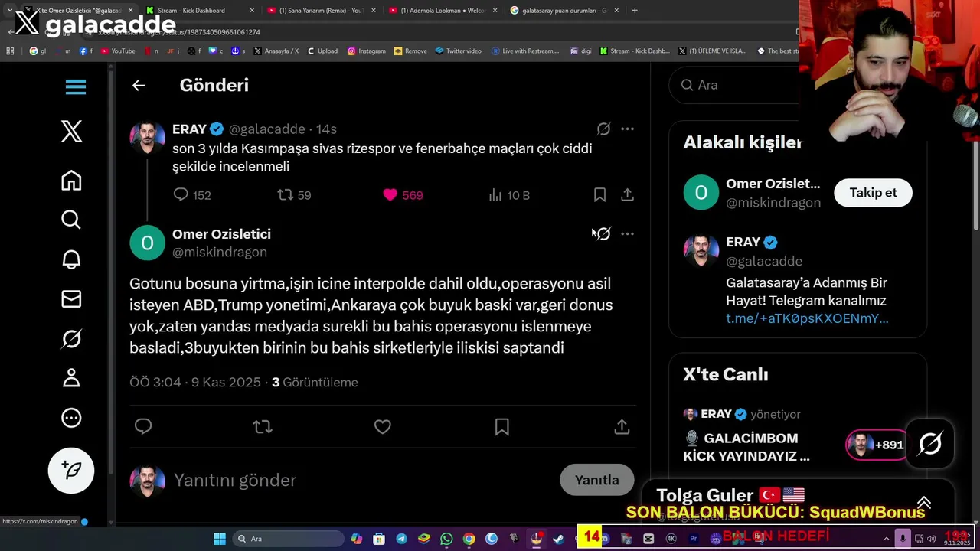Viewport: 980px width, 551px height.
Task: Open Notifications bell in the sidebar
Action: coord(71,259)
